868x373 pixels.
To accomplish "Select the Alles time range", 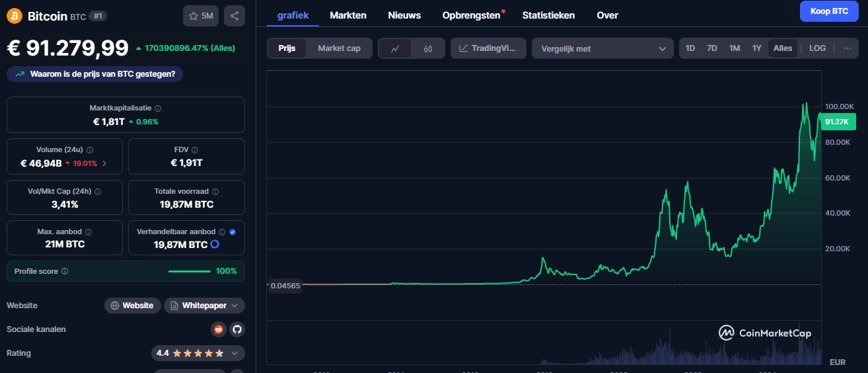I will tap(783, 48).
